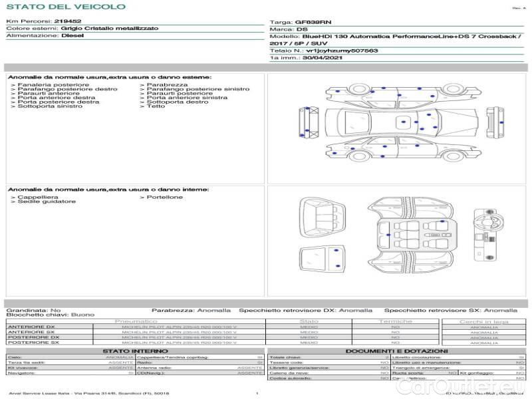This screenshot has width=532, height=399.
Task: Click the "Terza fila sedili" row label
Action: click(27, 362)
